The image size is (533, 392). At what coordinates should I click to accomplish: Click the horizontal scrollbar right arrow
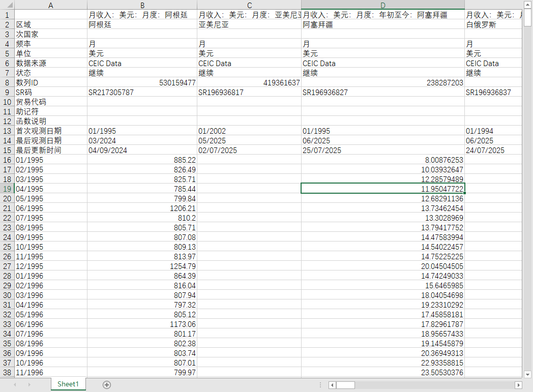coord(518,385)
